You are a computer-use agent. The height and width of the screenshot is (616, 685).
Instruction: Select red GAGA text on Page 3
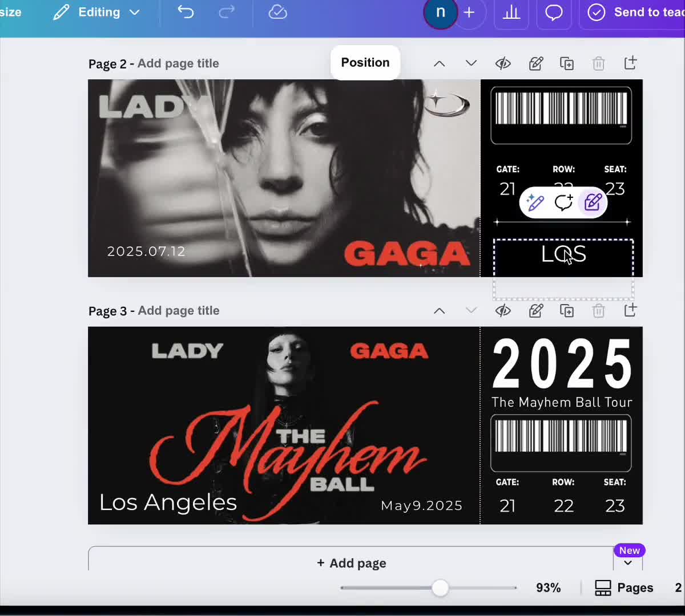(x=389, y=351)
